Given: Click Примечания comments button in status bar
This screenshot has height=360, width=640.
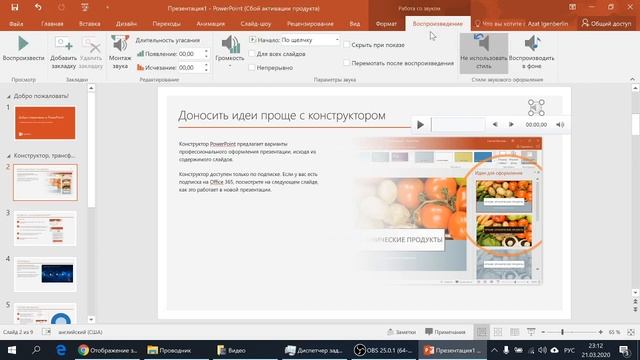Looking at the screenshot, I should tap(445, 332).
